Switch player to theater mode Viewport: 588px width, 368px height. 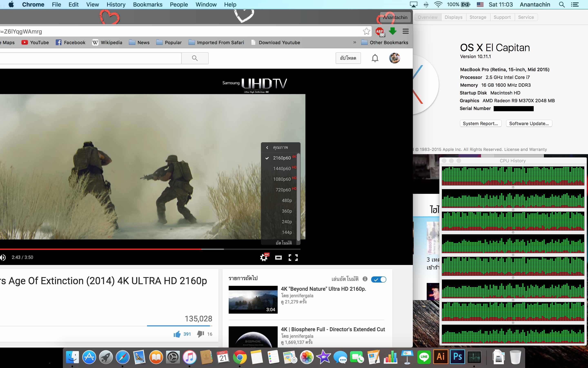point(278,258)
